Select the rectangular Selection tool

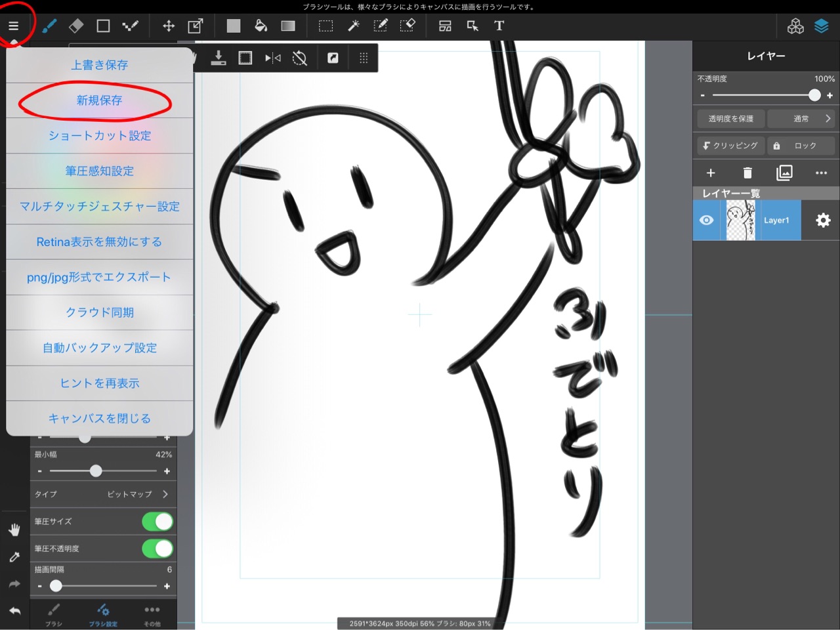(x=326, y=26)
